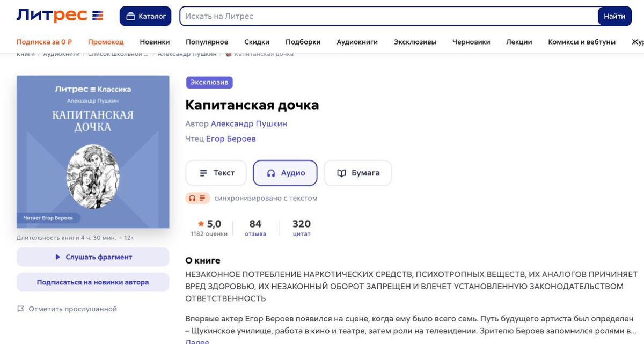Viewport: 644px width, 344px height.
Task: Click the headphones icon on the Аудио button
Action: click(269, 173)
